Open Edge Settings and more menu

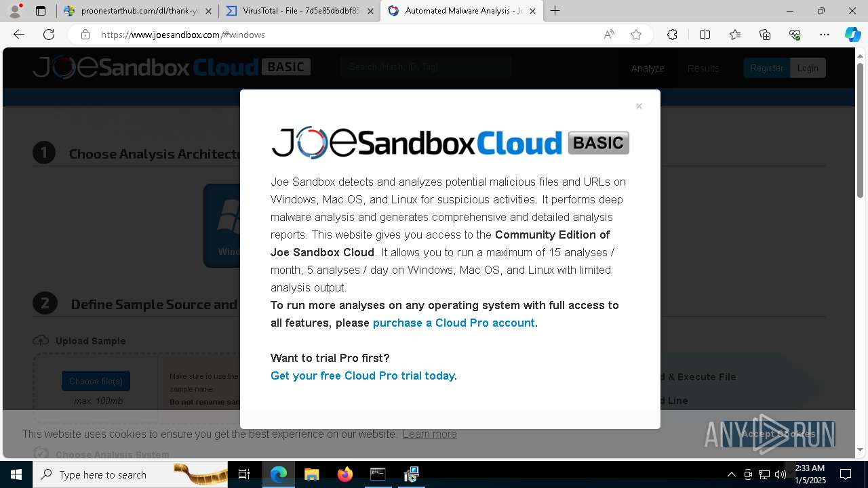(x=825, y=35)
